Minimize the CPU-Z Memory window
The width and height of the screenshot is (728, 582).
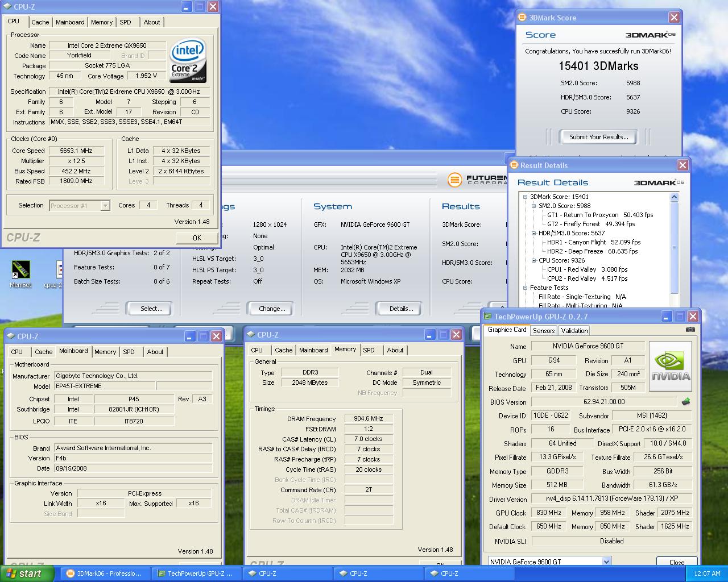tap(430, 335)
